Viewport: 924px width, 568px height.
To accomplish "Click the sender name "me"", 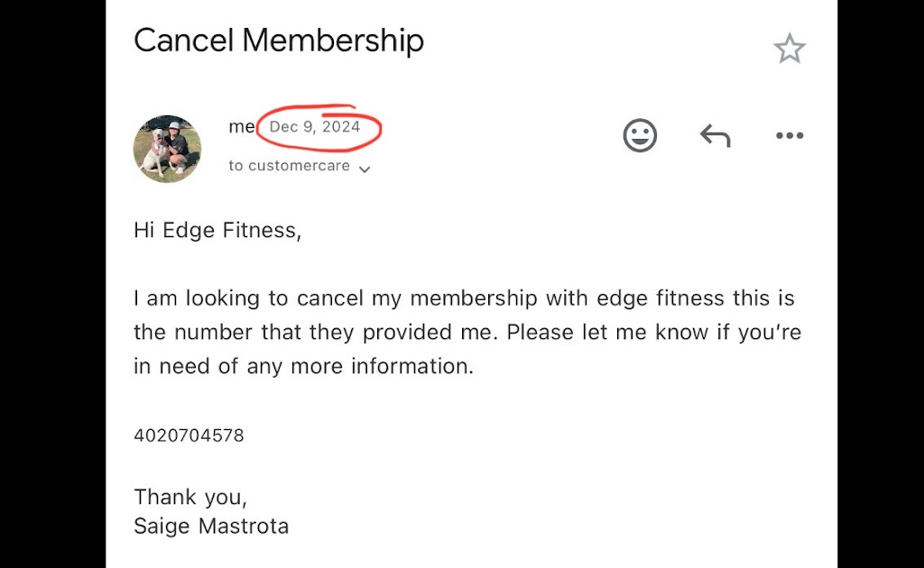I will (x=241, y=127).
